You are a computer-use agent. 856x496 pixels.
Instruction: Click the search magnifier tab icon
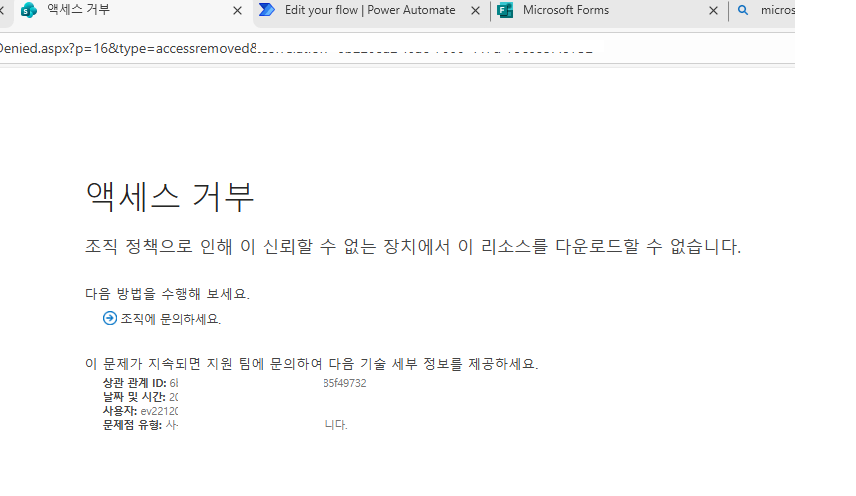click(x=743, y=10)
